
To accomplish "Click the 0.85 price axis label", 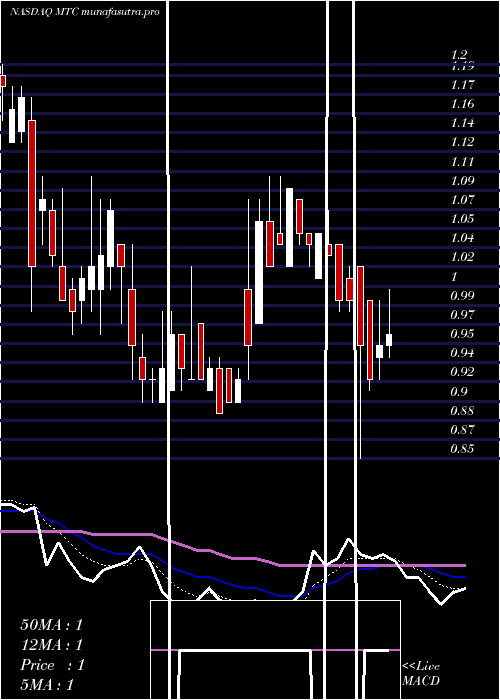I will pyautogui.click(x=462, y=448).
